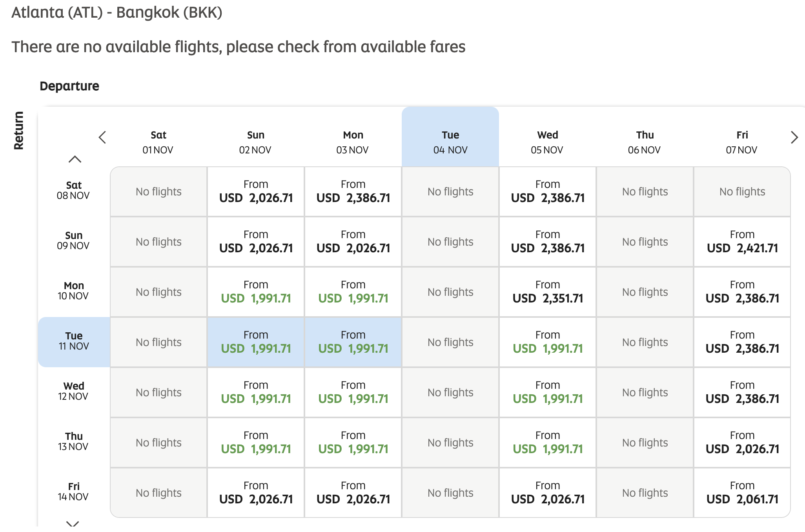Select Mon 10 NOV return row header

pyautogui.click(x=74, y=291)
